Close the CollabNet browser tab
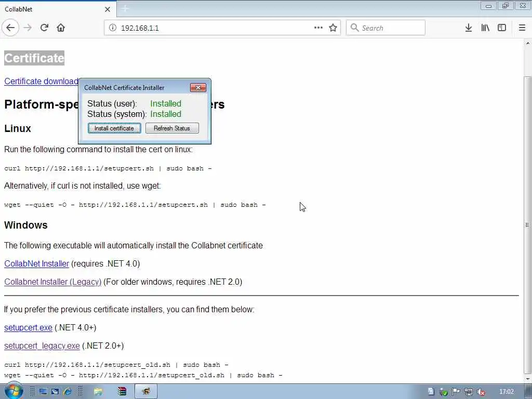Image resolution: width=532 pixels, height=399 pixels. coord(108,9)
